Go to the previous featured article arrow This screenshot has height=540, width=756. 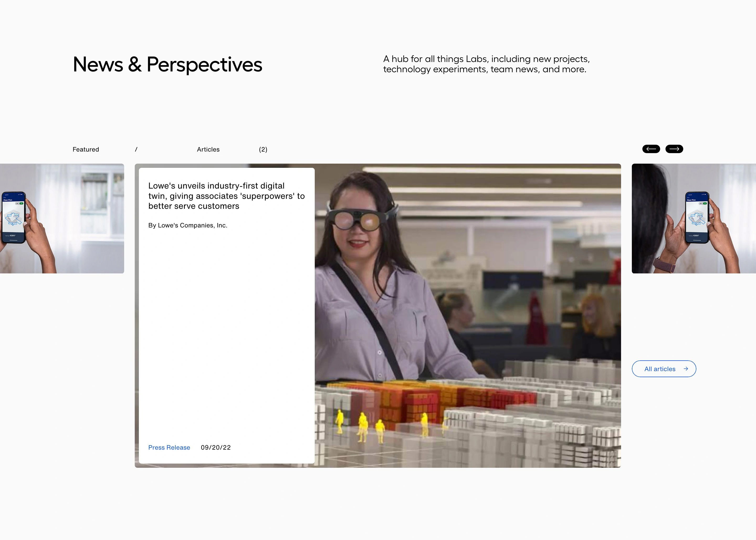651,149
